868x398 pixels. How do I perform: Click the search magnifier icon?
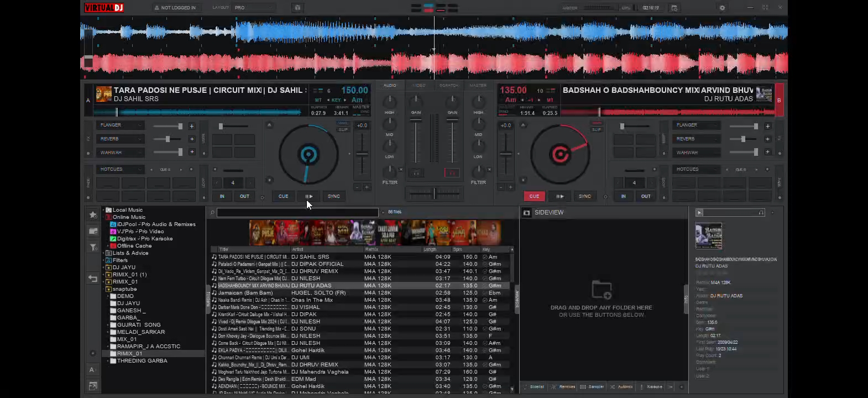click(x=212, y=212)
